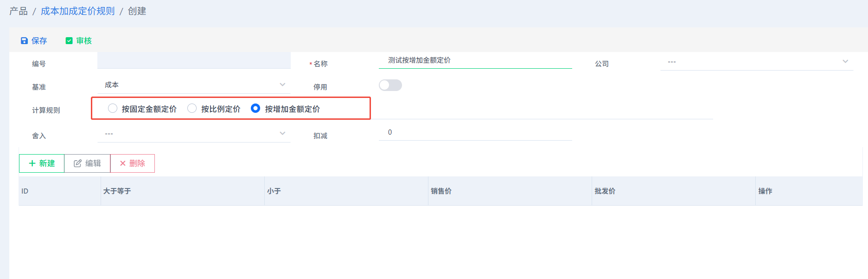Image resolution: width=868 pixels, height=279 pixels.
Task: Click the 产品 breadcrumb item
Action: point(19,11)
